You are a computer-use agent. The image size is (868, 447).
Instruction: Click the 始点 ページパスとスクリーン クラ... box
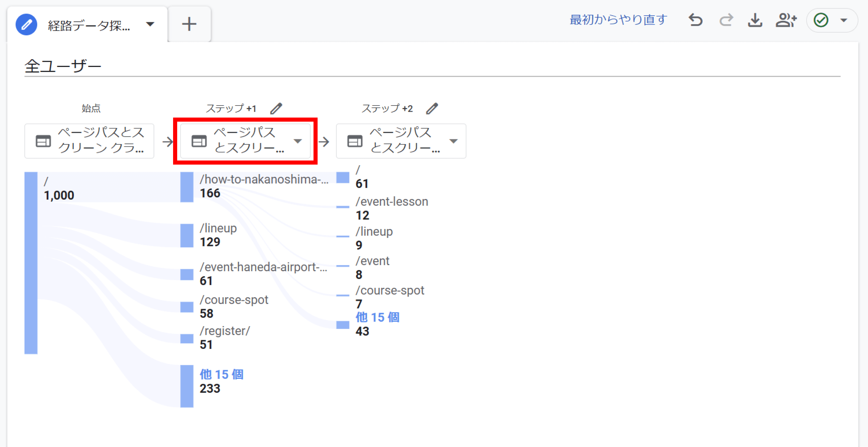click(x=89, y=141)
